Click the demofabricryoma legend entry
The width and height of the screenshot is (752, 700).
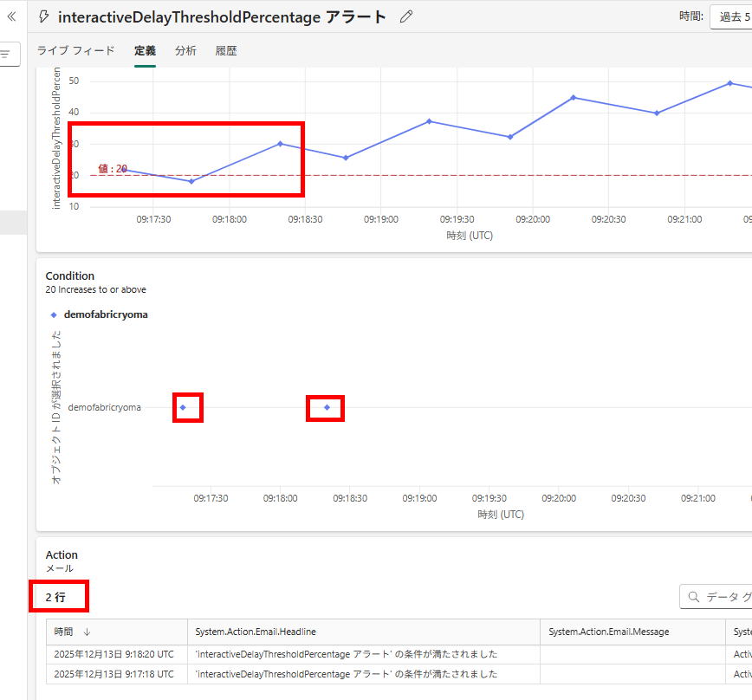[100, 314]
